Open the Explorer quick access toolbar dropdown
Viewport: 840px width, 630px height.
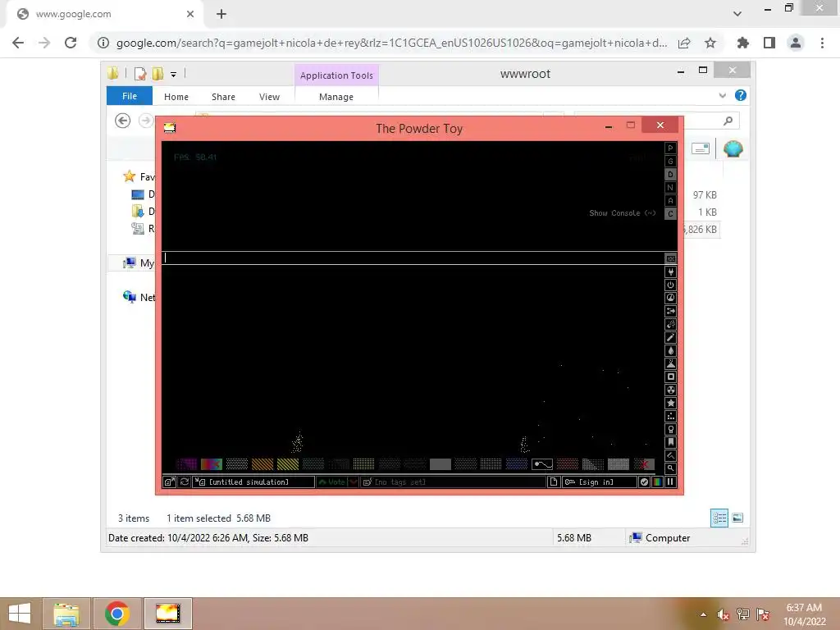[174, 75]
